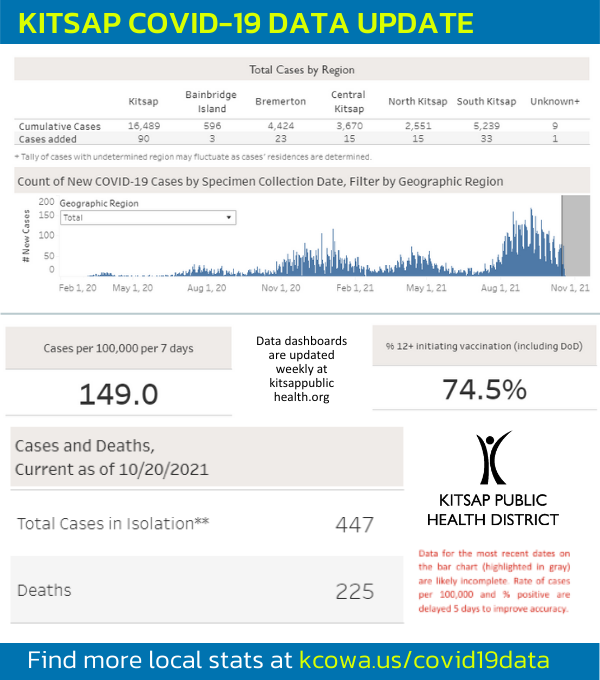Click the 74.5% vaccination value
The image size is (600, 680).
coord(484,389)
